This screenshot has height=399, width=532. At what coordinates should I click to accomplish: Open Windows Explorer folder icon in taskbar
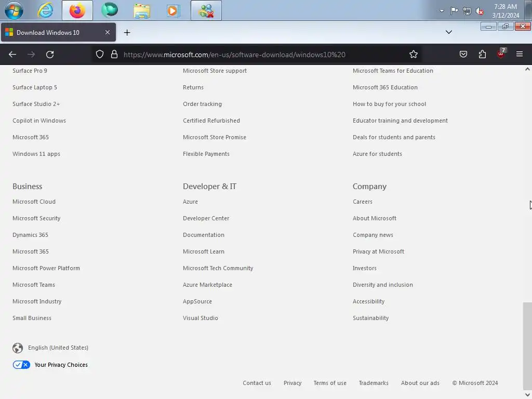142,10
